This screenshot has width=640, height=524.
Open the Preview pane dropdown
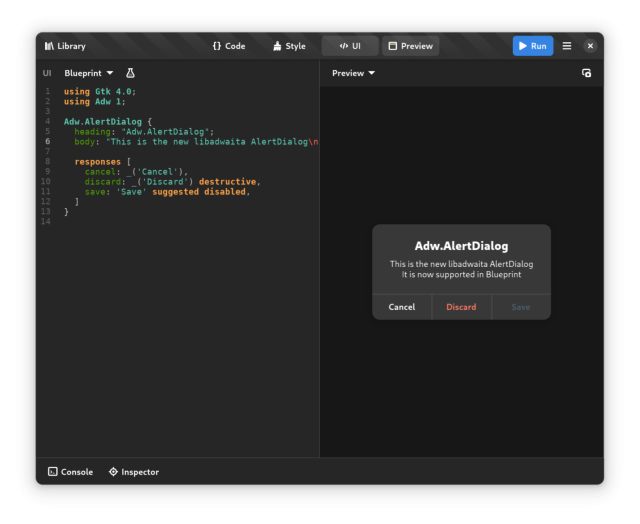[354, 73]
